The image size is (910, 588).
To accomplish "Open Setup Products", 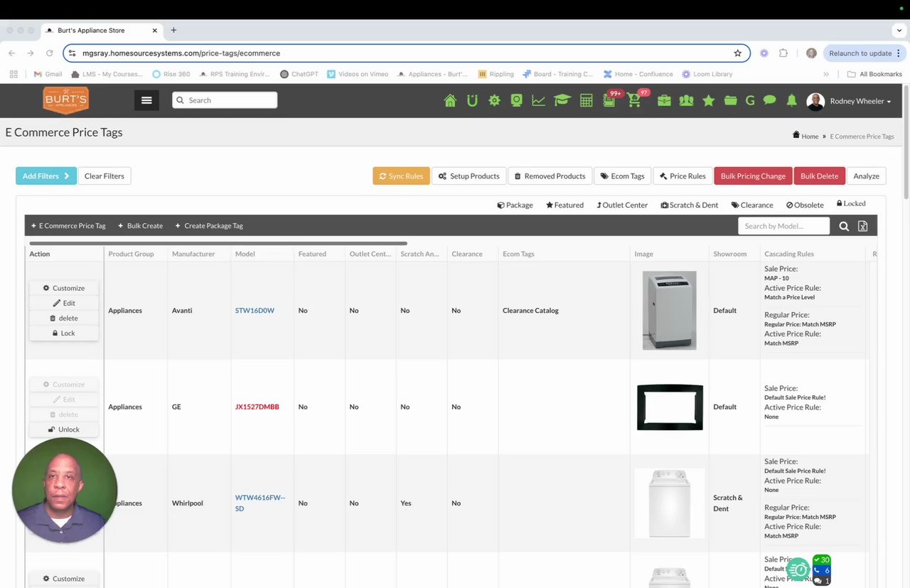I will click(x=469, y=176).
